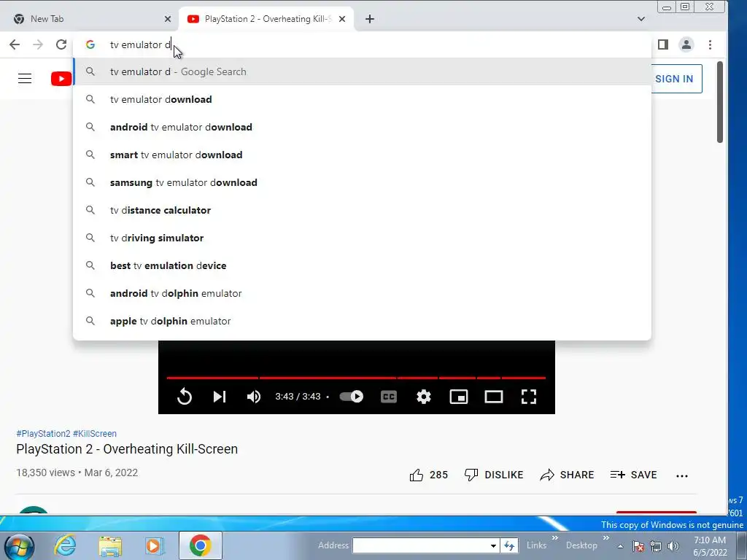Enable miniplayer mode
This screenshot has height=560, width=747.
[459, 397]
